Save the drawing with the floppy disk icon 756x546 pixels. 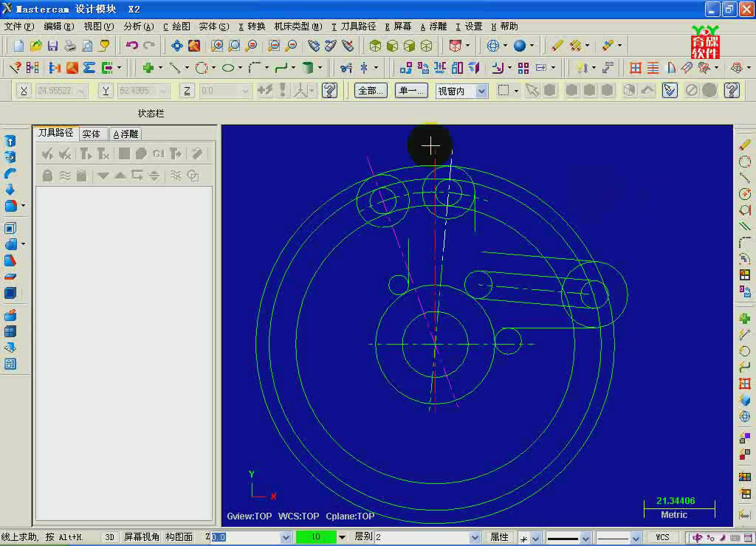click(x=52, y=46)
